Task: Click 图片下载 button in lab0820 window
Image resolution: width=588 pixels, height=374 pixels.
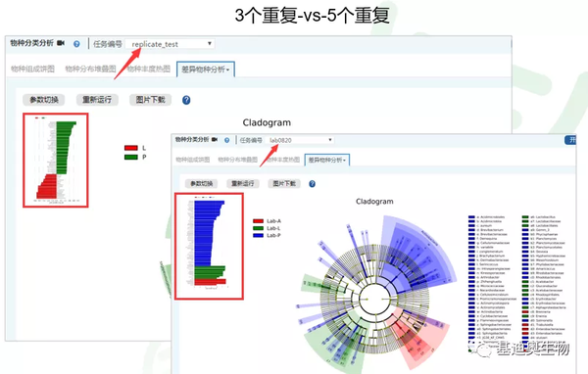Action: [x=284, y=184]
